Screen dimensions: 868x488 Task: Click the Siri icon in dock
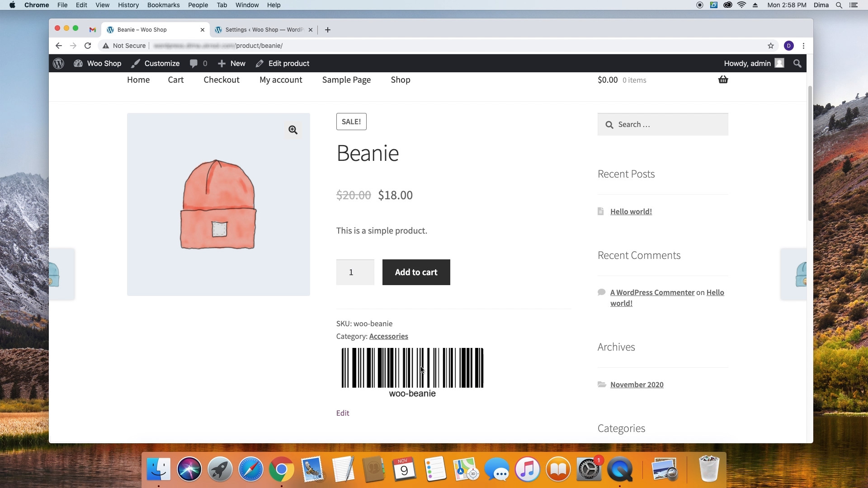tap(189, 469)
